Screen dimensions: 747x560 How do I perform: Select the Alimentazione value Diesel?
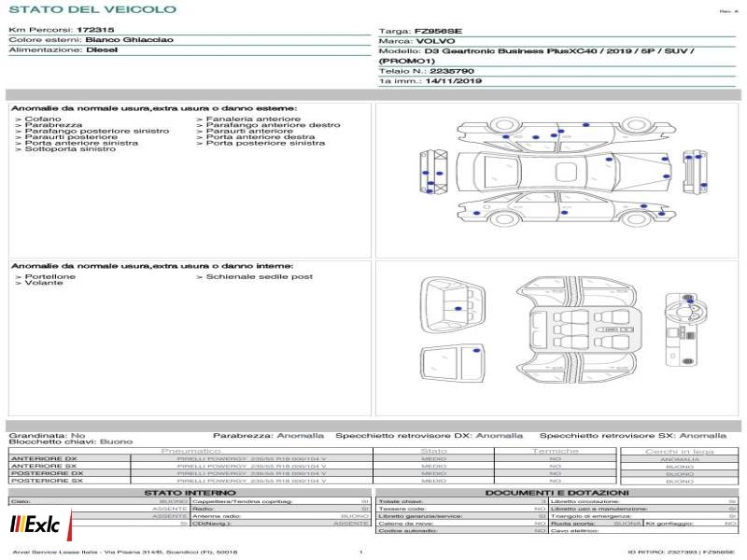pyautogui.click(x=102, y=50)
